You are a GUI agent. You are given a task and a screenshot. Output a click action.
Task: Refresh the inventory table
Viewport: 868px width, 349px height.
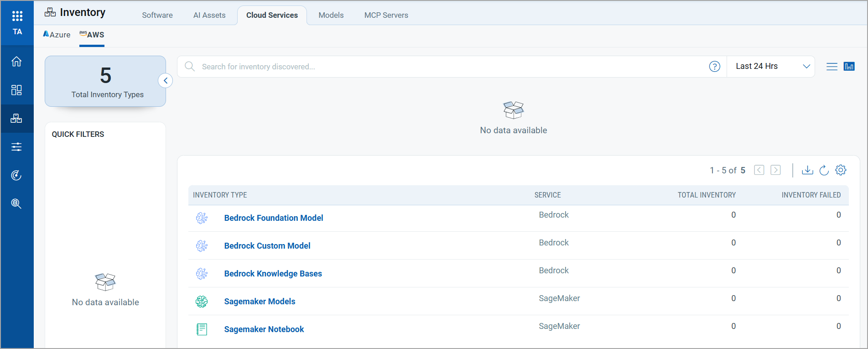[x=824, y=170]
